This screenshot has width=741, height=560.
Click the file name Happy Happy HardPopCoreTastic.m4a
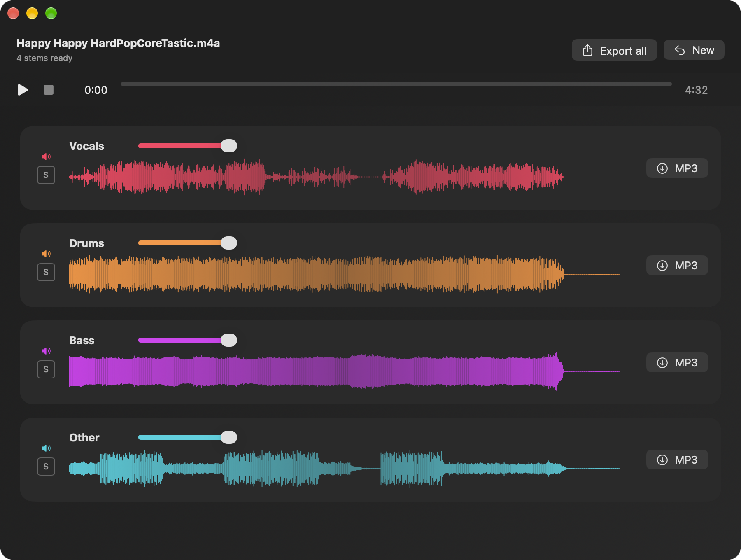pyautogui.click(x=118, y=43)
